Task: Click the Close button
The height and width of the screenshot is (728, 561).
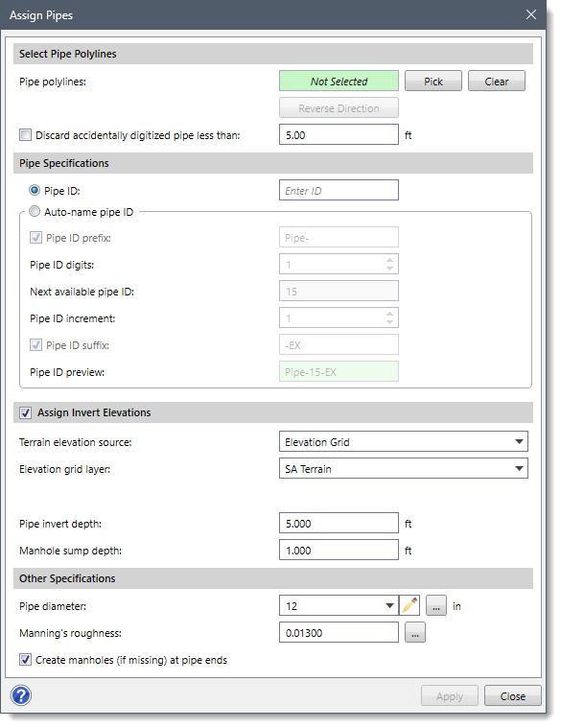Action: (x=513, y=696)
